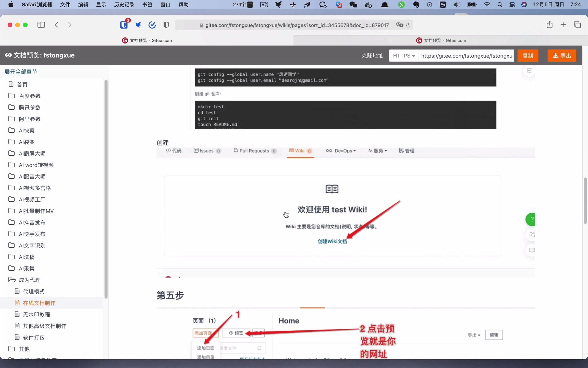Open the WeChat menu bar icon
This screenshot has height=368, width=588.
(353, 4)
